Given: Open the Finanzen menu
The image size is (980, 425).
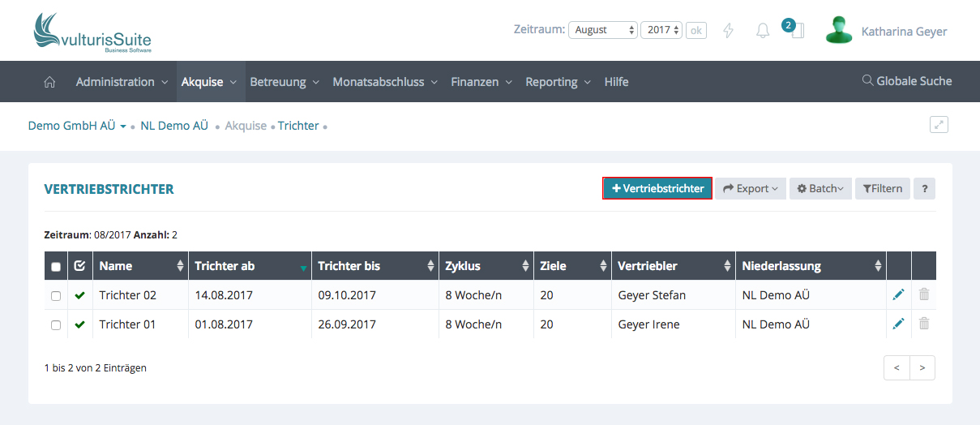Looking at the screenshot, I should coord(481,82).
